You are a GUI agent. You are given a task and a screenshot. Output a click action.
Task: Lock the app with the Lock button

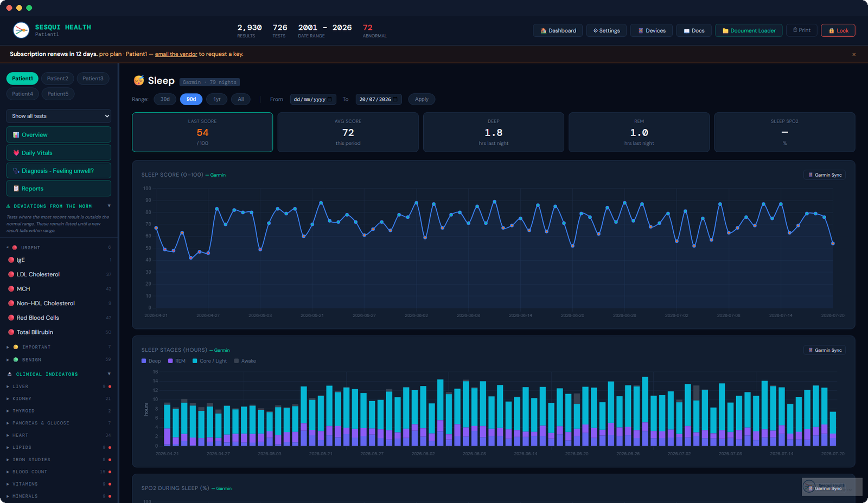tap(838, 30)
